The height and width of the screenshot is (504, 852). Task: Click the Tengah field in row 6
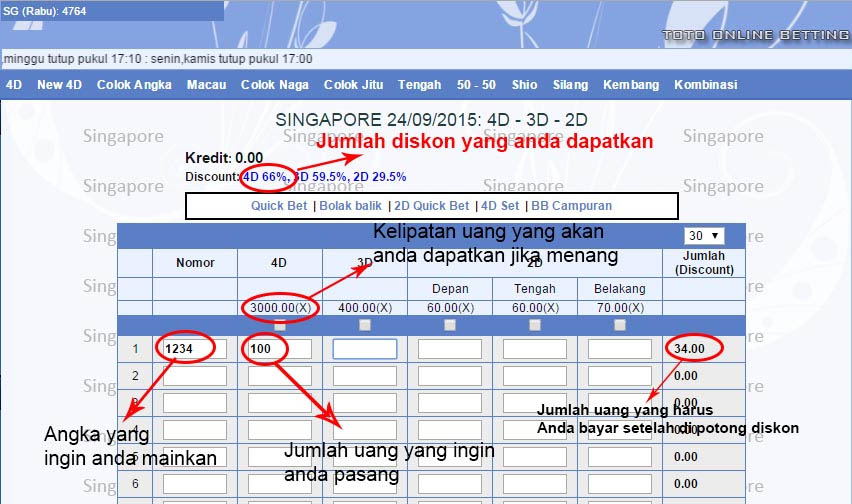535,484
